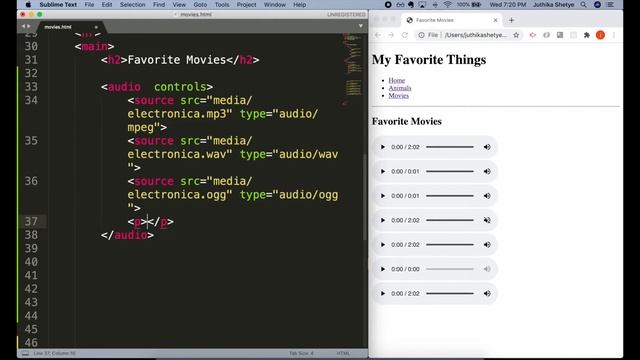Screen dimensions: 640x360
Task: Close the movies.html tab in Sublime
Action: click(96, 27)
